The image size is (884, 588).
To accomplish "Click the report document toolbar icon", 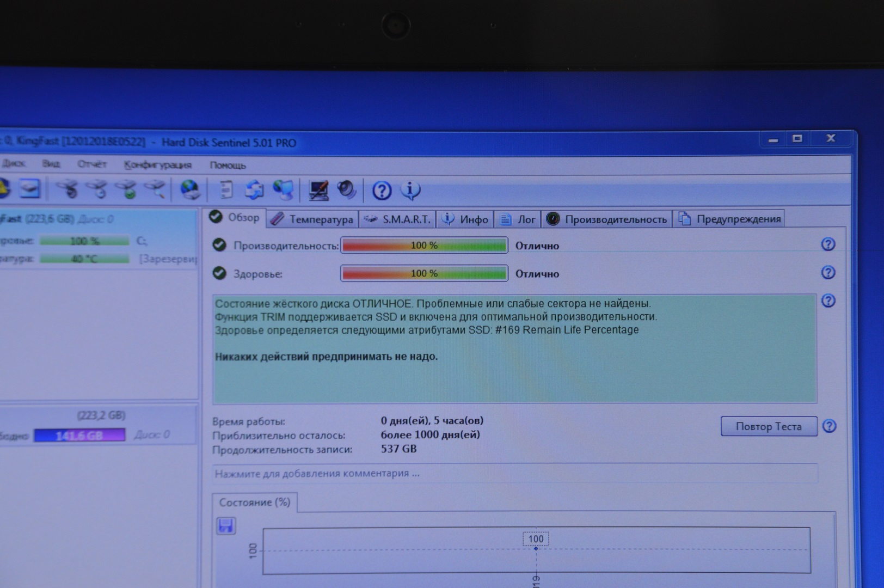I will click(x=226, y=190).
